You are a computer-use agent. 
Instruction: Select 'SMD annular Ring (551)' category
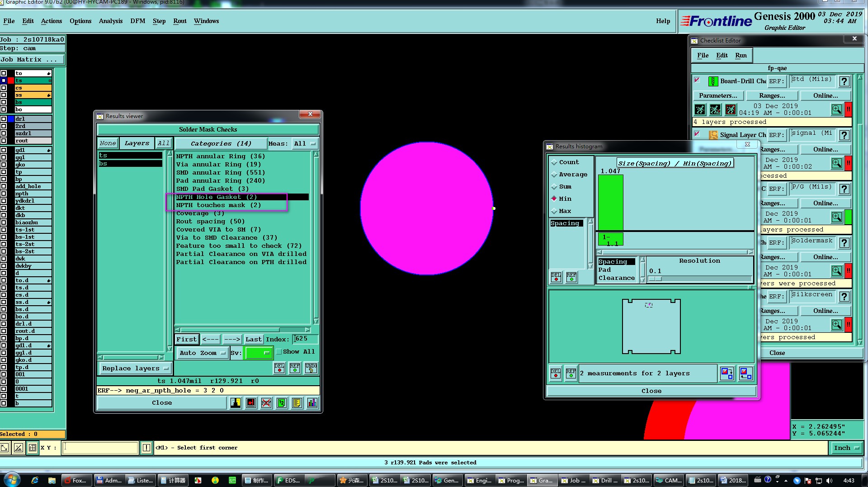[x=220, y=173]
